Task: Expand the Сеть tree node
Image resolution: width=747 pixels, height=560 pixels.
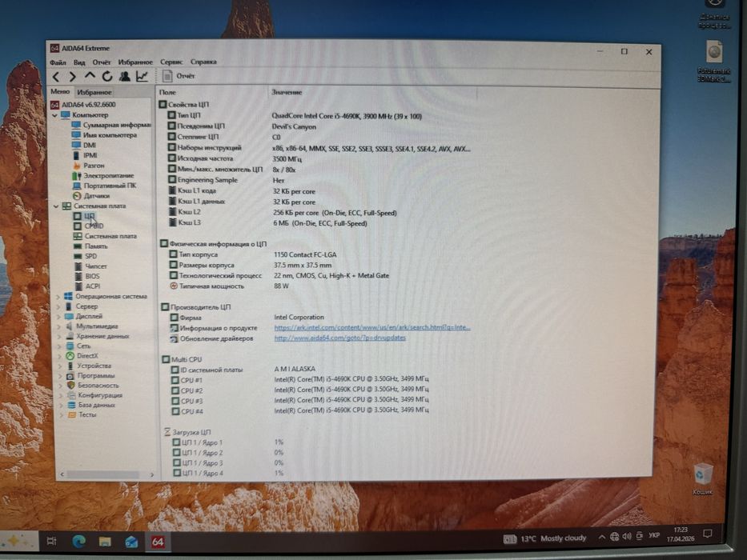Action: tap(59, 346)
